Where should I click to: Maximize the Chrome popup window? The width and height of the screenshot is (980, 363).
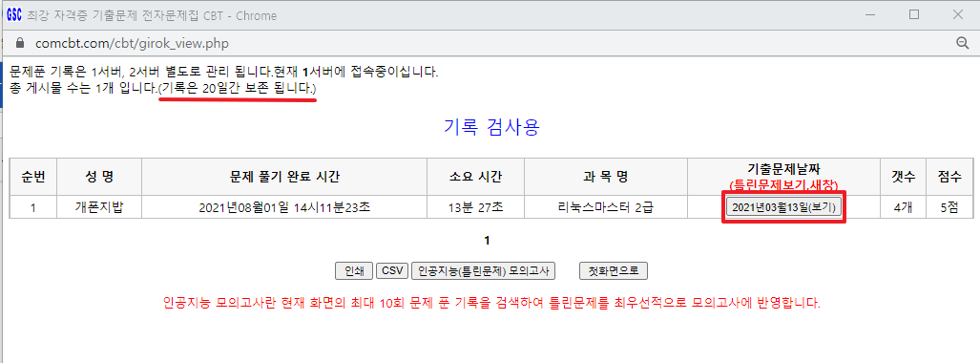coord(914,14)
